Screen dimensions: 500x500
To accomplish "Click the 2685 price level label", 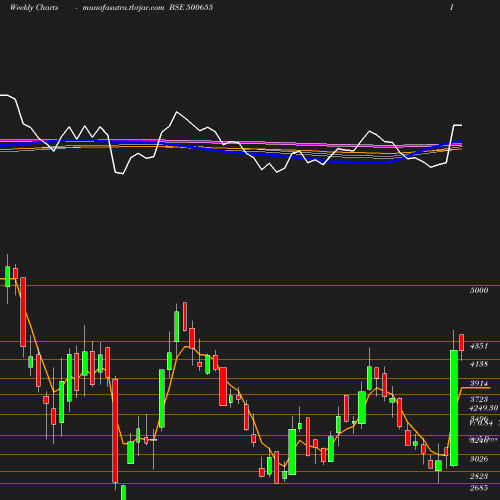I will pyautogui.click(x=479, y=488).
